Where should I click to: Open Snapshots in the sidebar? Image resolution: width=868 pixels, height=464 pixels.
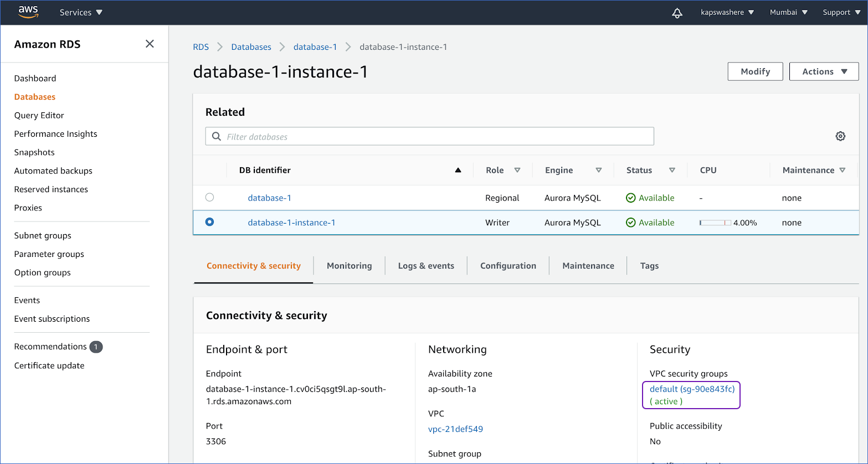point(34,152)
